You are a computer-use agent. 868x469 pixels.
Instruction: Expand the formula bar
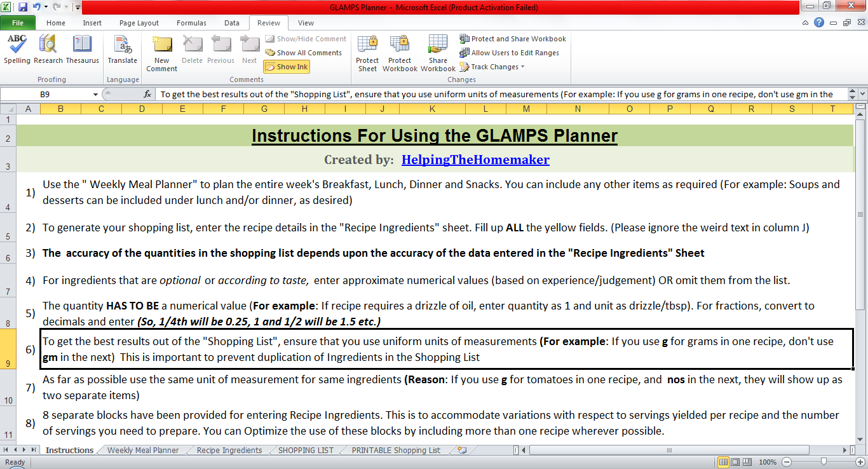(861, 94)
